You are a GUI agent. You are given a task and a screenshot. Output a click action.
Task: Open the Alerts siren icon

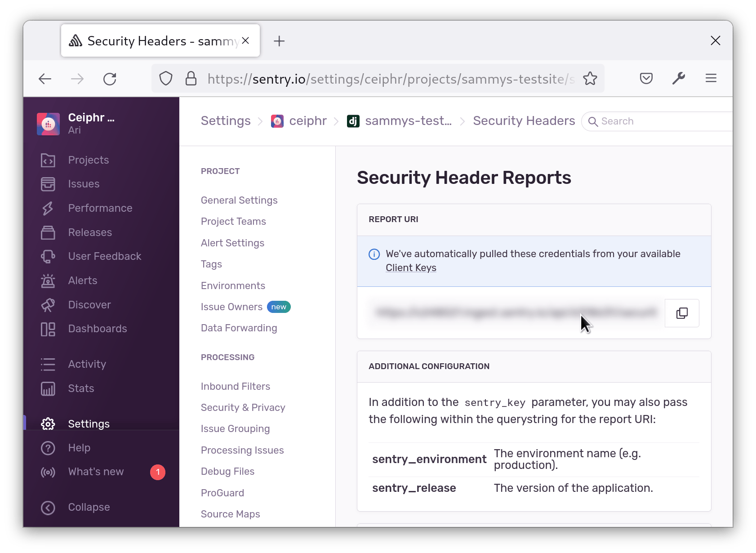click(x=48, y=281)
